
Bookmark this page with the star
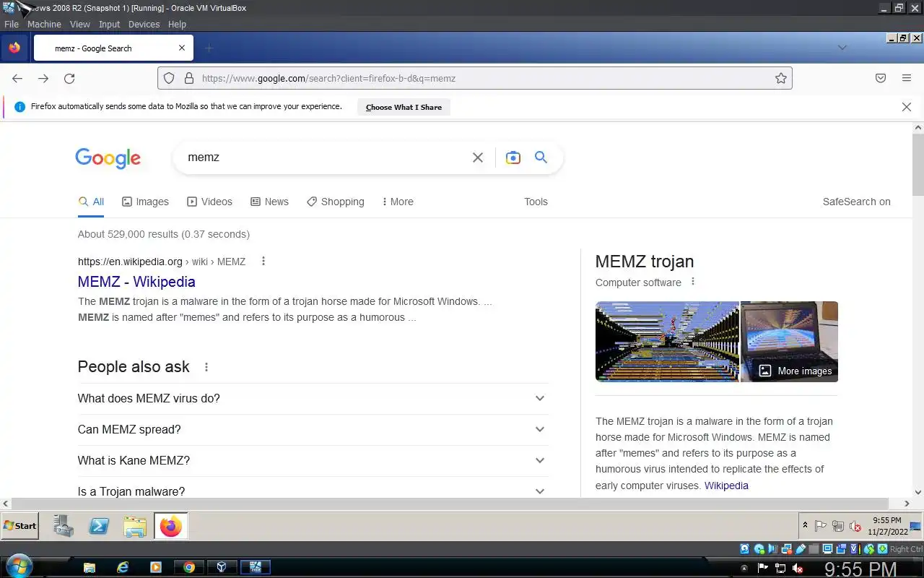(x=780, y=78)
